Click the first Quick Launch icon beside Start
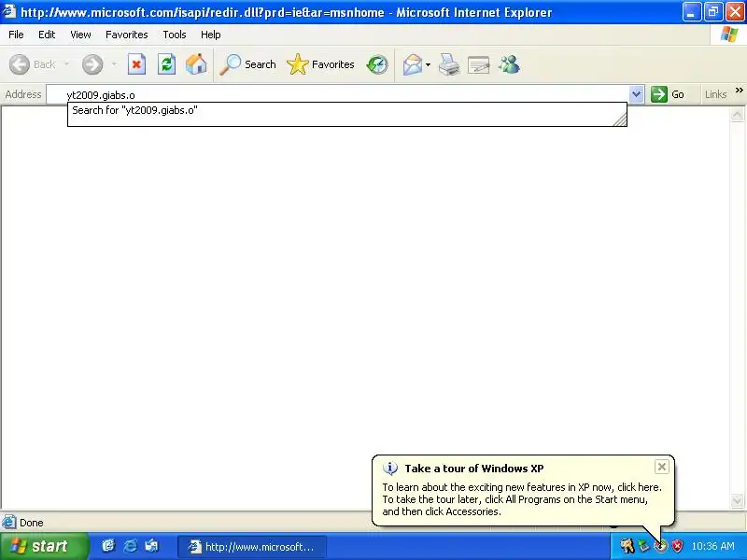Image resolution: width=747 pixels, height=560 pixels. point(108,546)
